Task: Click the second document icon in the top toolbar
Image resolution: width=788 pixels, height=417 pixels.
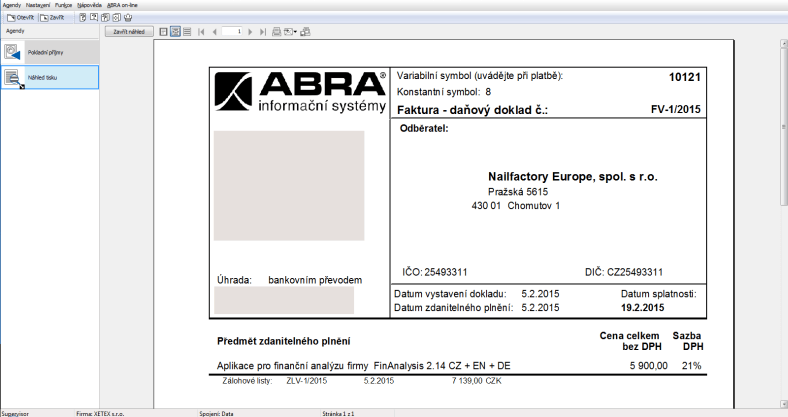Action: (x=94, y=18)
